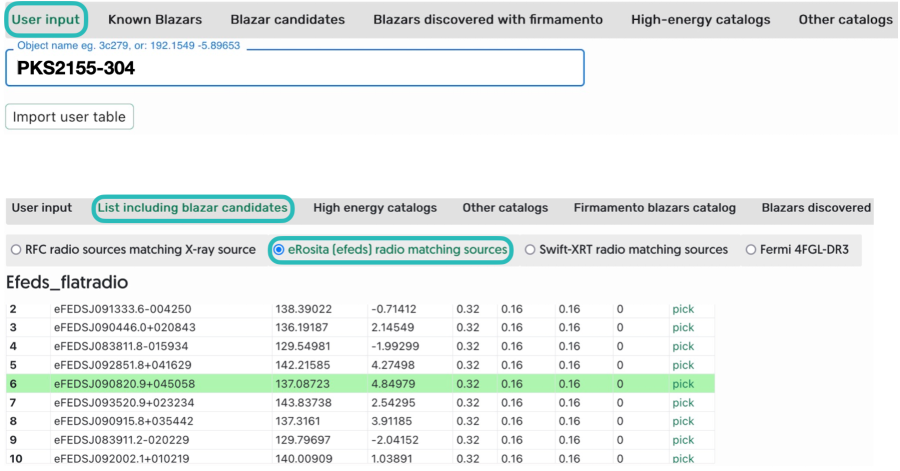This screenshot has height=471, width=900.
Task: Click declination value -2.04152
Action: tap(395, 440)
